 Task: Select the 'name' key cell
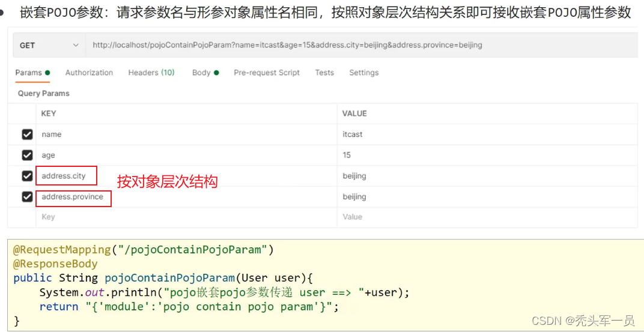(x=186, y=134)
